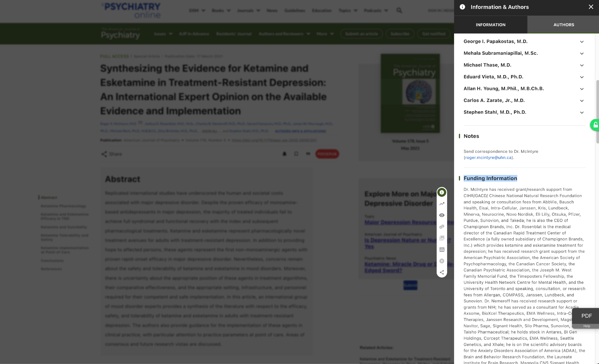Image resolution: width=599 pixels, height=364 pixels.
Task: Click the roger.mcintyre@uhn.ca email link
Action: (x=488, y=158)
